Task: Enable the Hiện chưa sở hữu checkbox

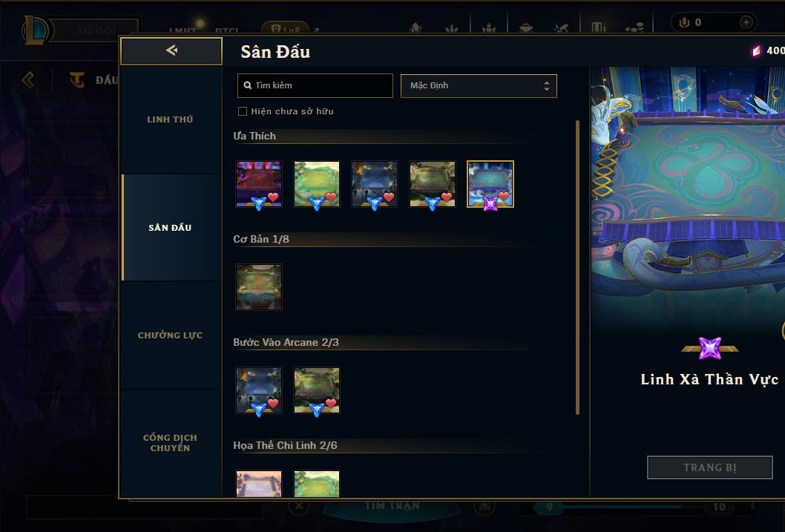Action: click(243, 111)
